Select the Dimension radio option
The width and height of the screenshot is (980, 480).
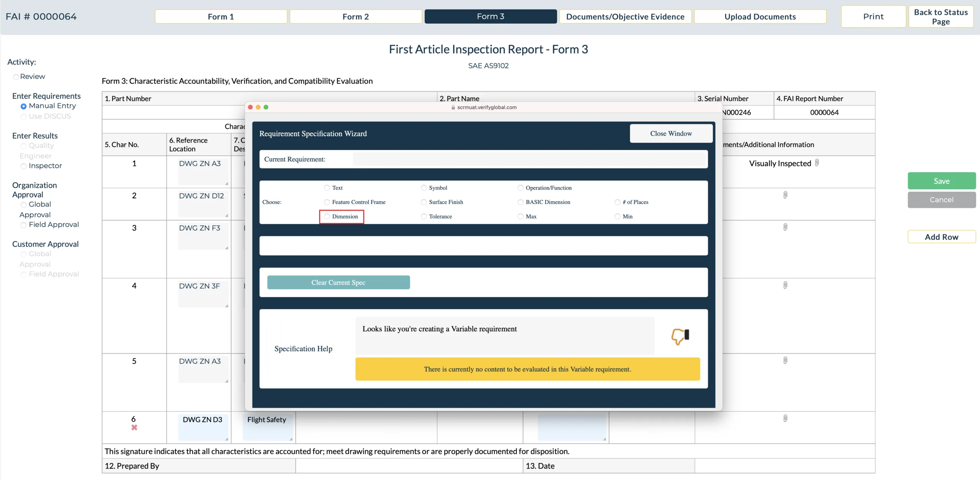(x=327, y=216)
